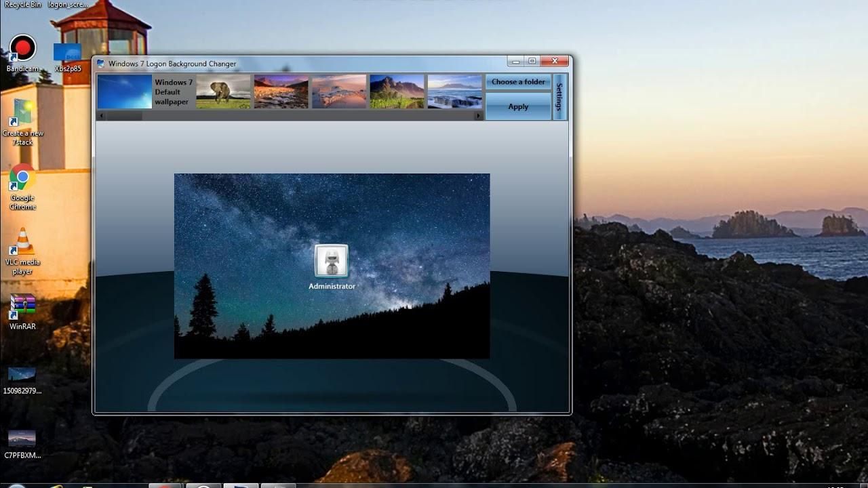
Task: Click the 'Administrator' label in the preview
Action: coord(332,286)
